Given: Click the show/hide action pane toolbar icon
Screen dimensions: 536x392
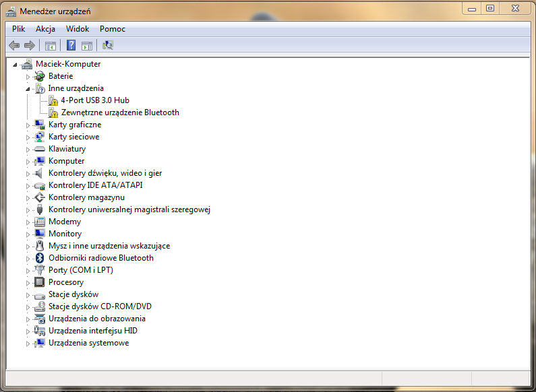Looking at the screenshot, I should (x=87, y=45).
